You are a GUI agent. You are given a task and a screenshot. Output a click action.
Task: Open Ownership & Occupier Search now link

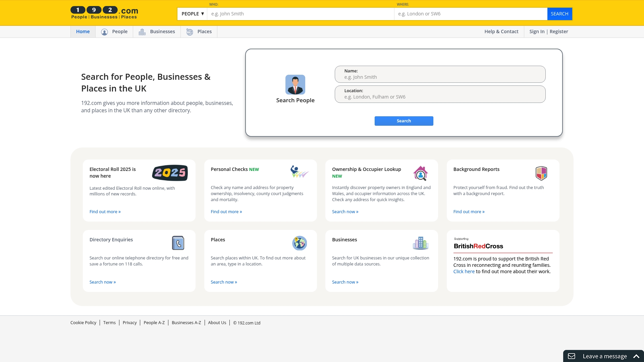[345, 212]
